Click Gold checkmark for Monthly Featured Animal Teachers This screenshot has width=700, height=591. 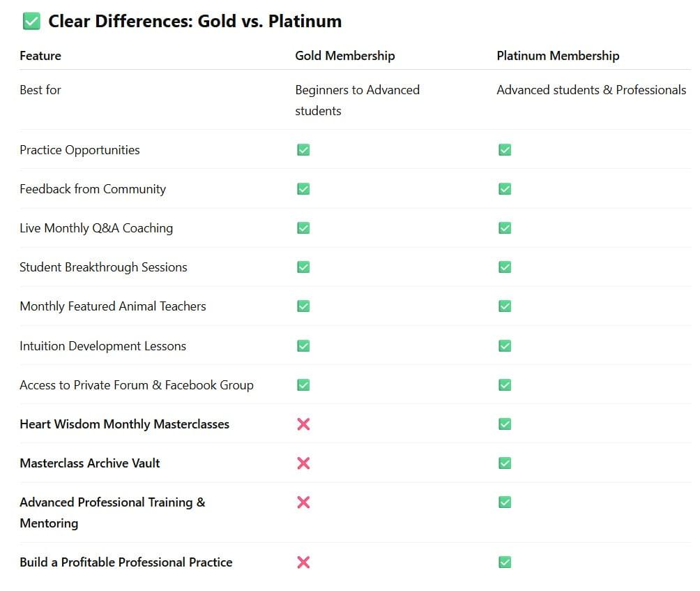(303, 306)
